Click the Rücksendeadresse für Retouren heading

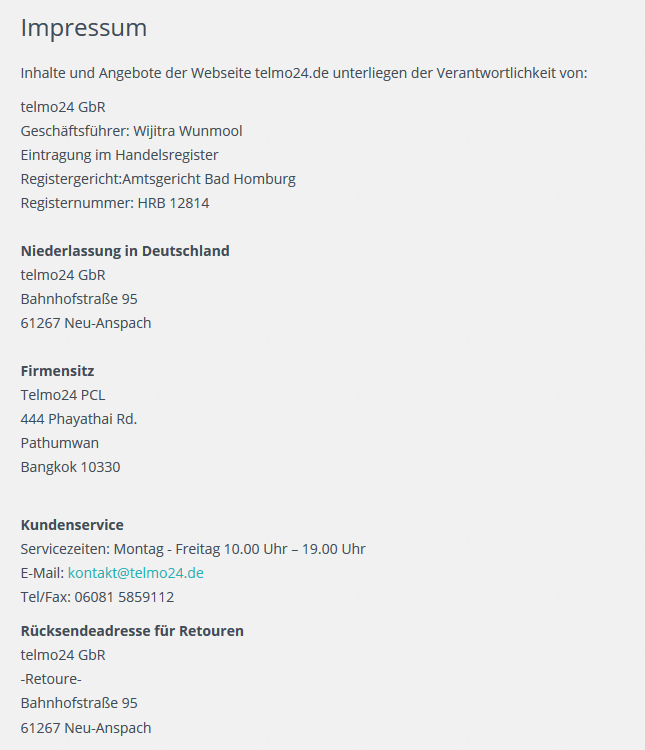click(132, 631)
